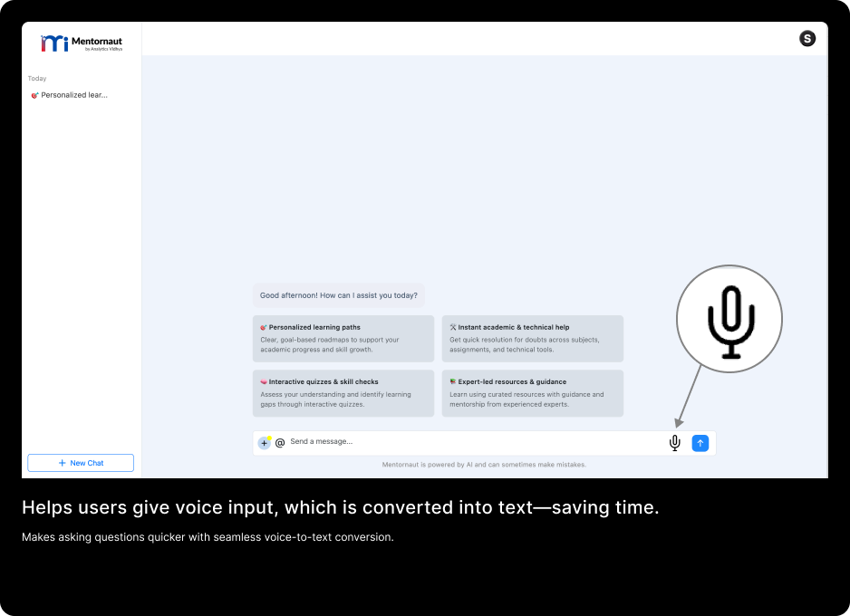Select the Personalized learning paths title
The width and height of the screenshot is (850, 616).
pos(314,327)
